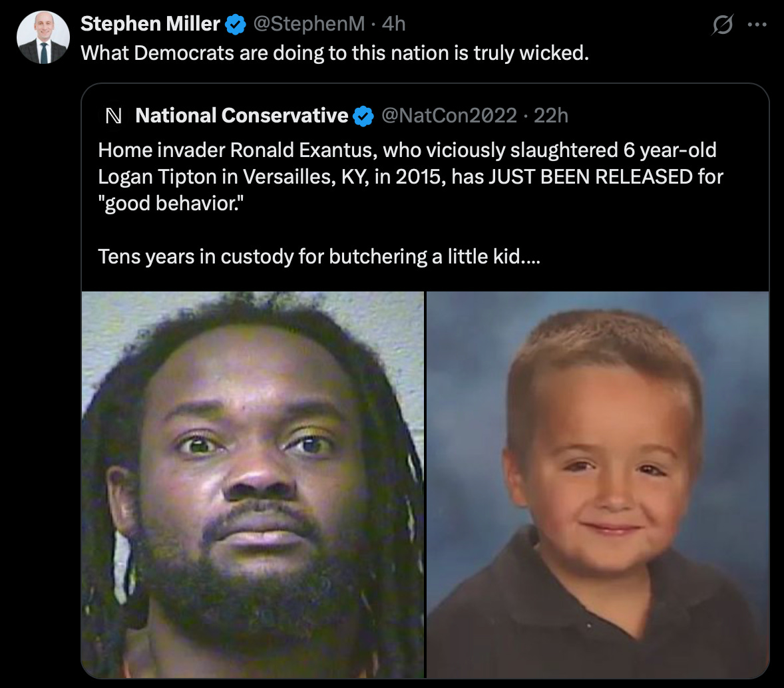Click Stephen Miller's blue verified badge
This screenshot has height=688, width=784.
click(x=235, y=24)
